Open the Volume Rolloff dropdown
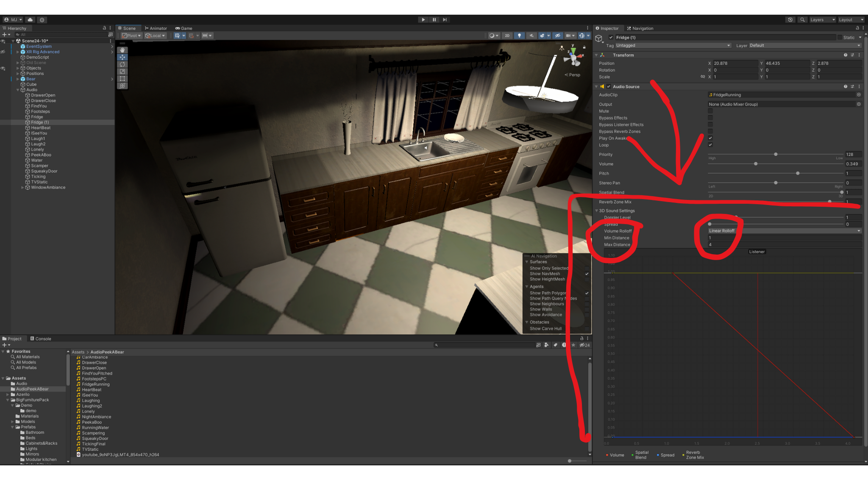 coord(785,231)
